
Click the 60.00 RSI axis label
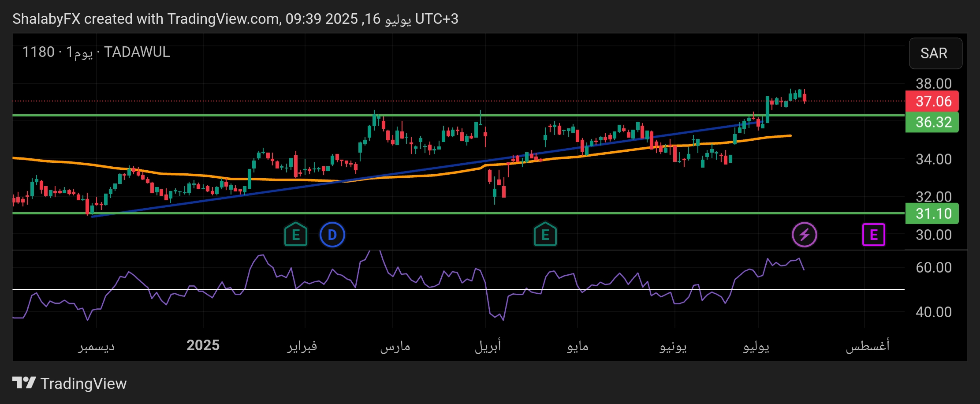click(934, 268)
